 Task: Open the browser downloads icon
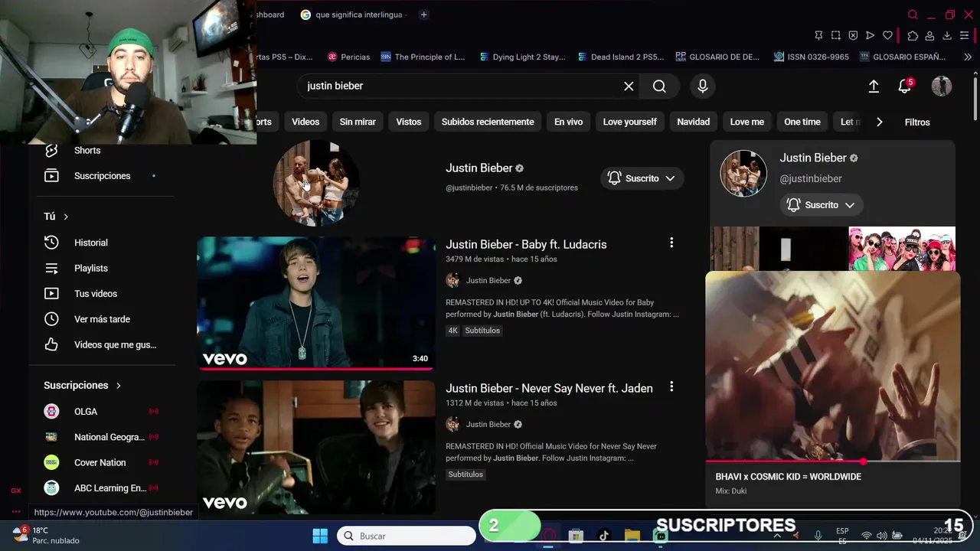click(x=947, y=35)
